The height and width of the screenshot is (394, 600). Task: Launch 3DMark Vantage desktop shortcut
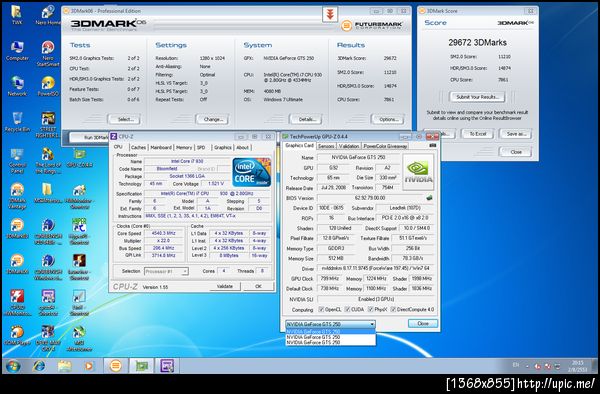pyautogui.click(x=17, y=196)
